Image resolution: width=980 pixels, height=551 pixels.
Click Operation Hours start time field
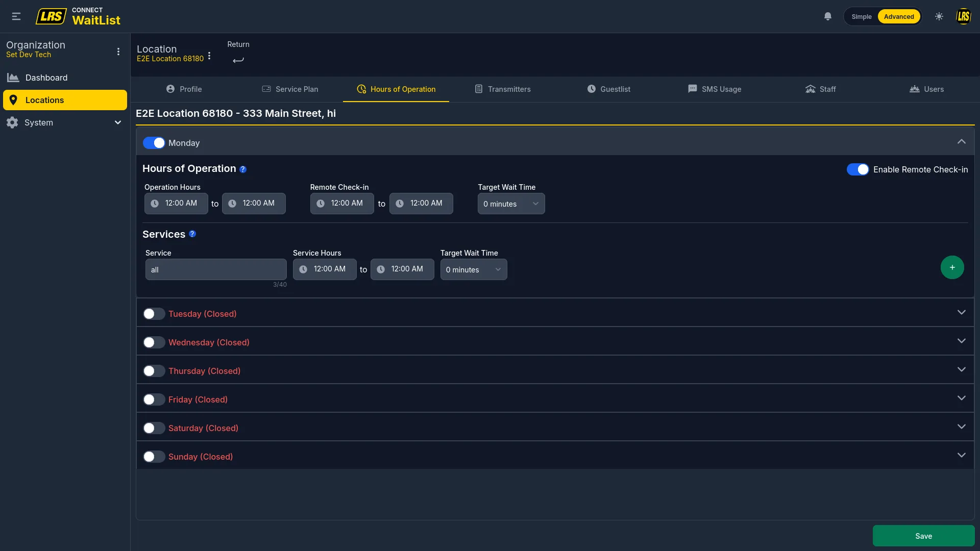pyautogui.click(x=176, y=204)
